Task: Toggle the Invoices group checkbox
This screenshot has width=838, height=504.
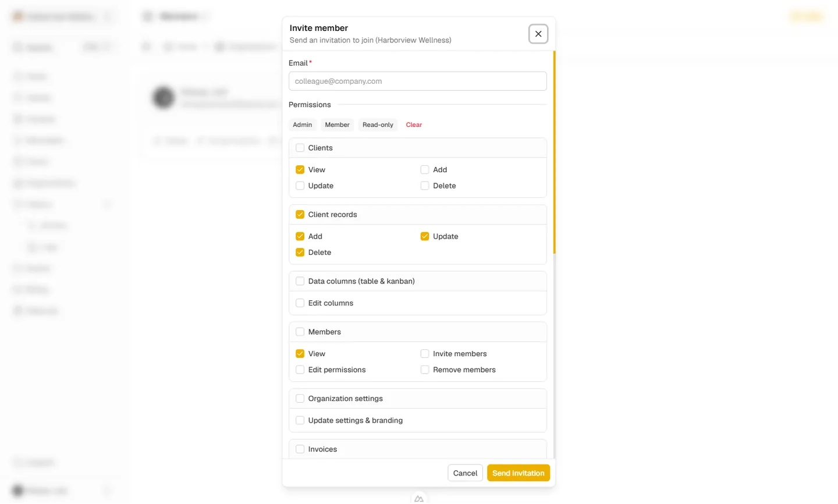Action: click(x=300, y=449)
